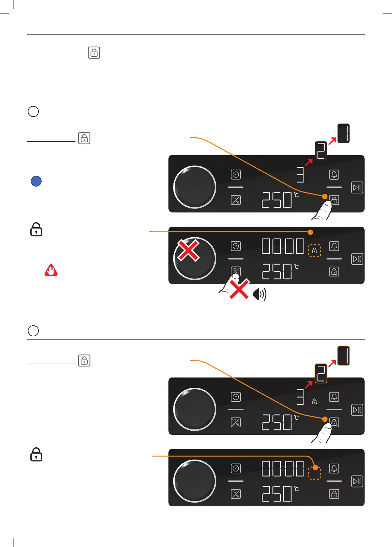
Task: Click the control knob on the panel with the empty dashed box
Action: pyautogui.click(x=195, y=481)
